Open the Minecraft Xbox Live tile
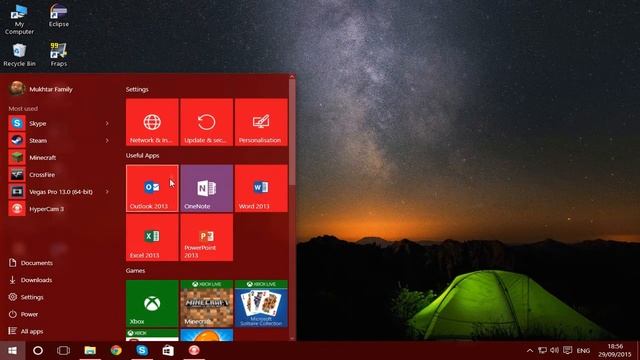The width and height of the screenshot is (640, 360). 207,304
